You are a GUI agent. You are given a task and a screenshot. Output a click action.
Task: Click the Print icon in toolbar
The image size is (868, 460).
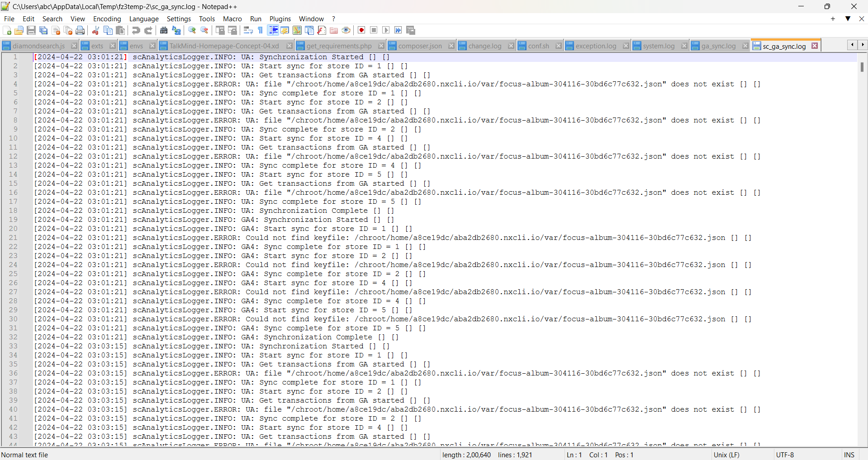80,30
